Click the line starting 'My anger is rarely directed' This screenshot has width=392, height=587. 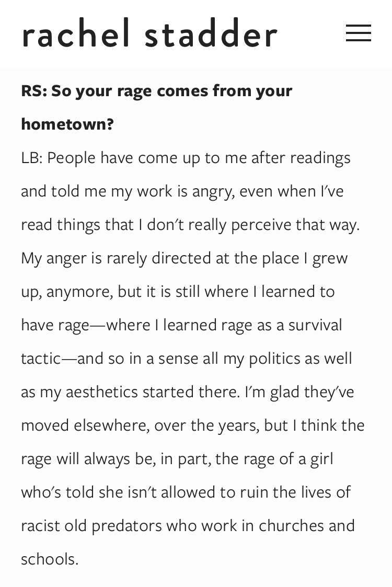pyautogui.click(x=184, y=258)
